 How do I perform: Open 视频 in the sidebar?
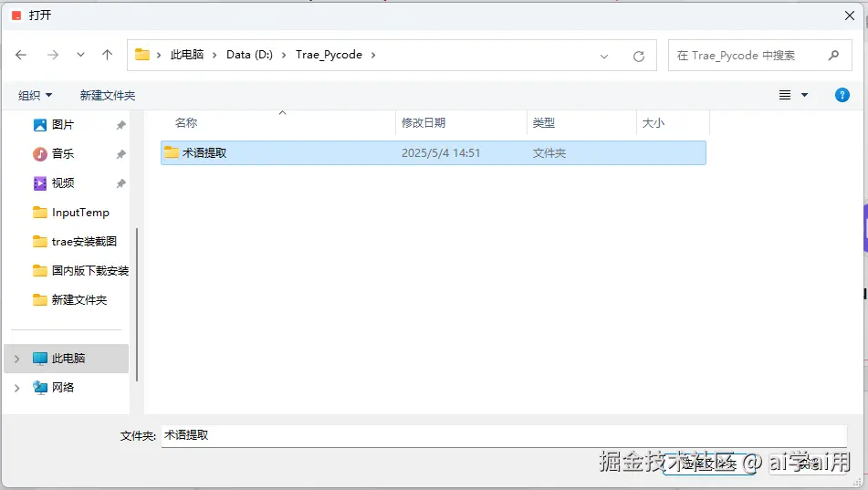pyautogui.click(x=63, y=183)
